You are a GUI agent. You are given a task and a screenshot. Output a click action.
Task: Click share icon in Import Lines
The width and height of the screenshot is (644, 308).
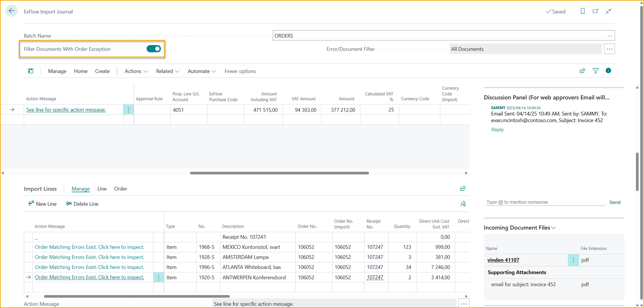(462, 189)
